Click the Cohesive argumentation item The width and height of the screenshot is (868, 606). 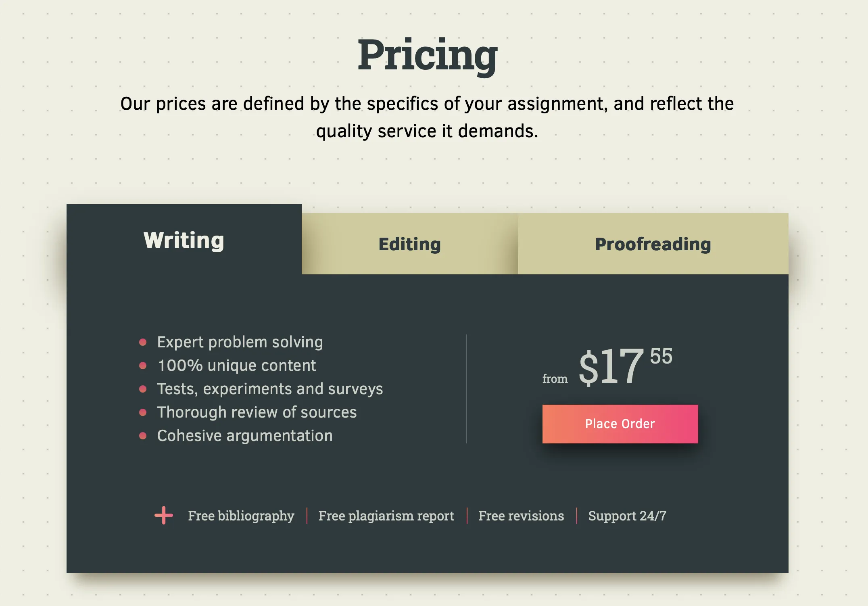pyautogui.click(x=245, y=436)
